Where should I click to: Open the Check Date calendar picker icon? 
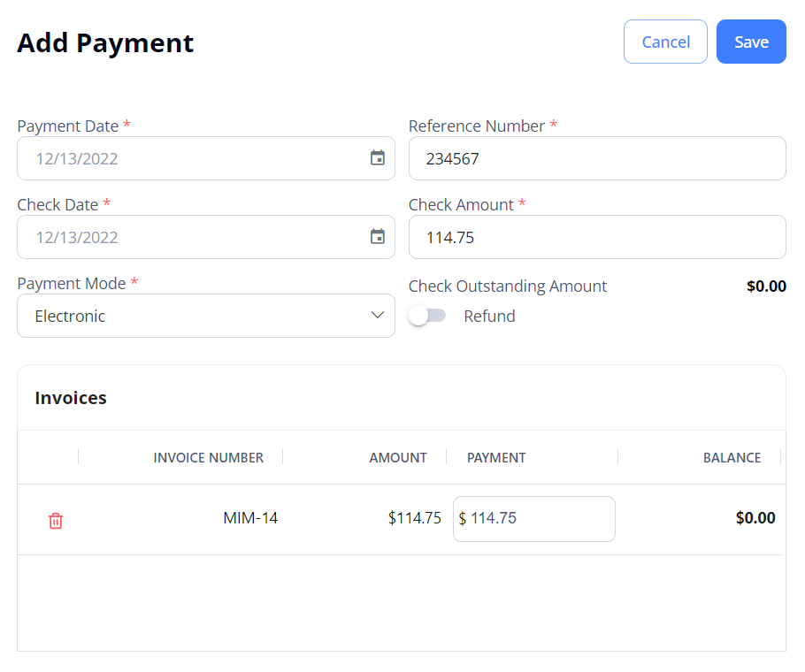(378, 236)
